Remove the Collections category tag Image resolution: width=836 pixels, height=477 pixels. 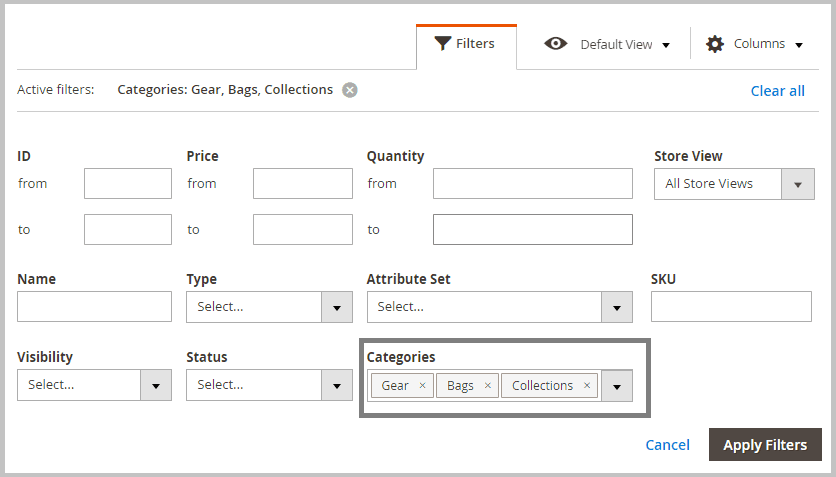pos(587,386)
